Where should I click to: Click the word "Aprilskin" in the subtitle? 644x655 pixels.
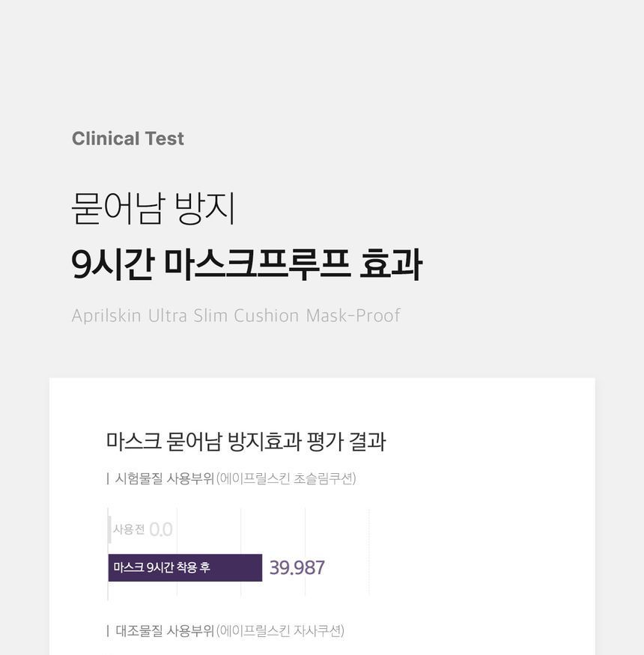106,316
